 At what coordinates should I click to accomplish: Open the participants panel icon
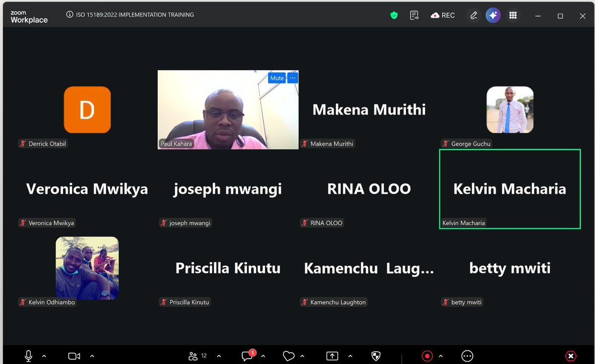click(x=193, y=356)
